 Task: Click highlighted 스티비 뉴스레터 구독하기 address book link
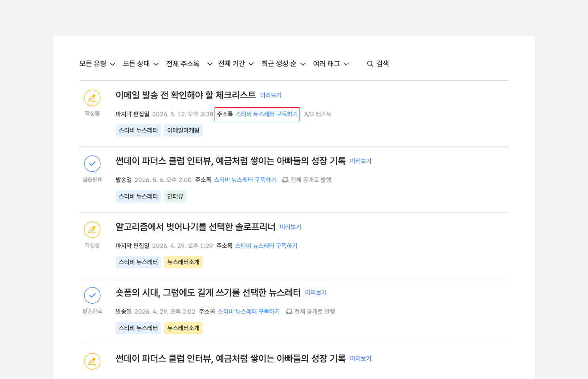pos(266,114)
